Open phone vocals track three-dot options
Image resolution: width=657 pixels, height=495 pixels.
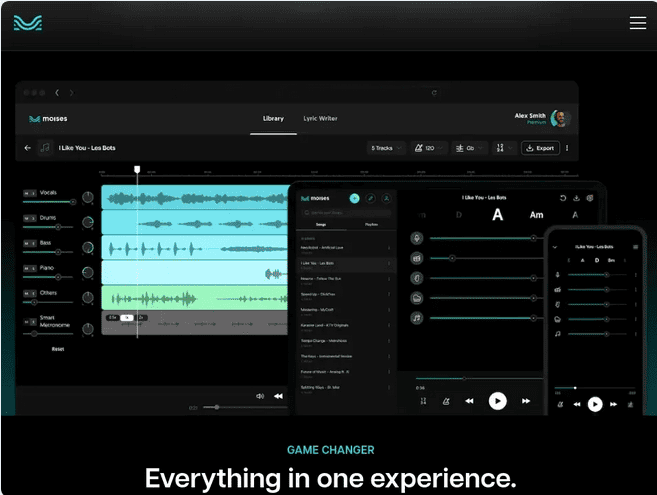636,275
